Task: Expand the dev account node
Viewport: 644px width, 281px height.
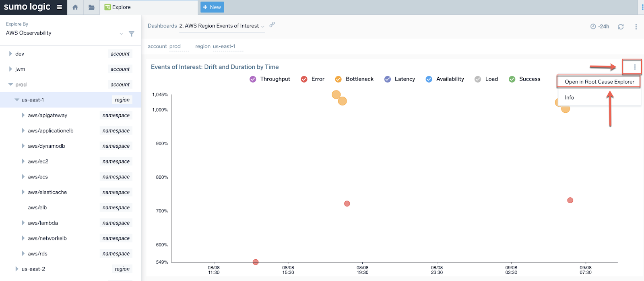Action: (10, 54)
